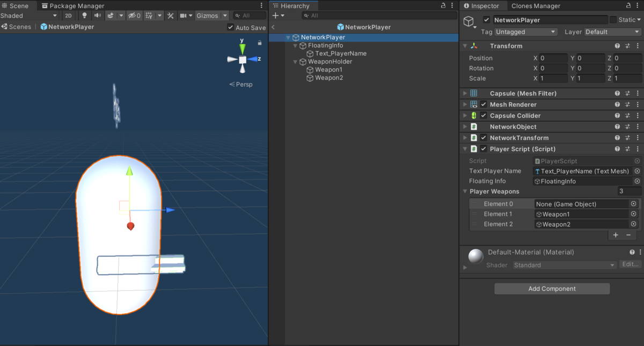Lock the Inspector panel
The width and height of the screenshot is (644, 346).
[x=629, y=5]
